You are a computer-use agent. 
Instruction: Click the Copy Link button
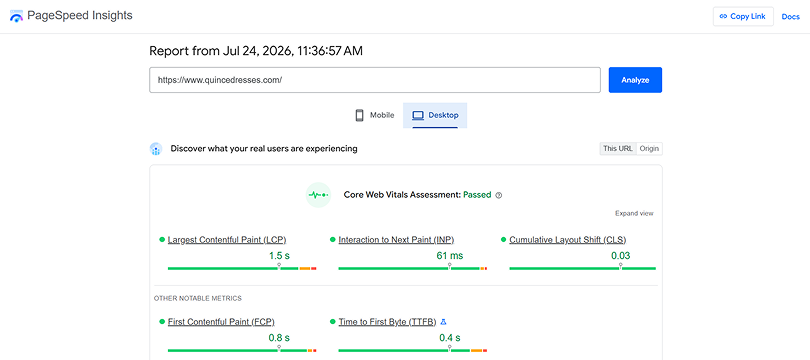(743, 17)
